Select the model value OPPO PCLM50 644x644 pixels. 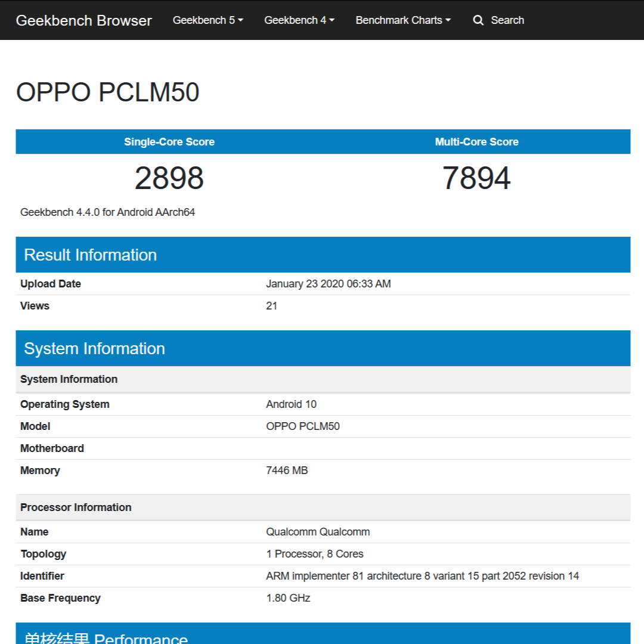(x=303, y=426)
